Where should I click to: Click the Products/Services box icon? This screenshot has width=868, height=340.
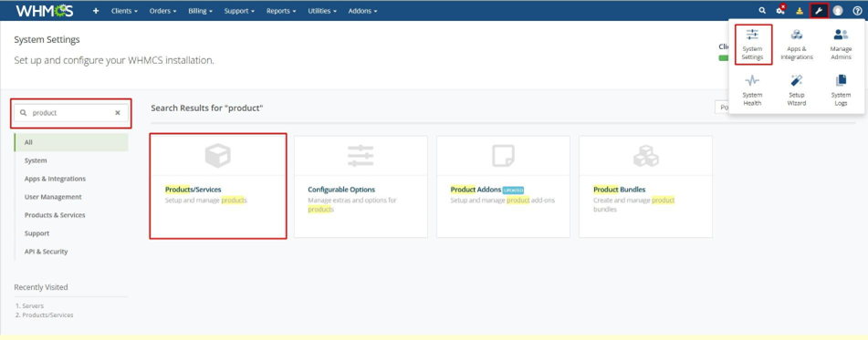(217, 156)
